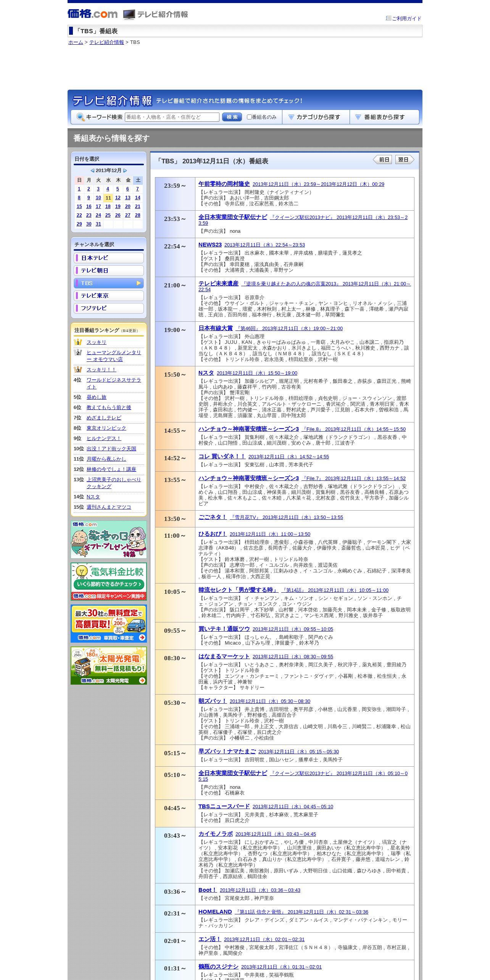This screenshot has width=490, height=980.
Task: Open 週刊さんまとマツコ ranking link
Action: coord(109,507)
